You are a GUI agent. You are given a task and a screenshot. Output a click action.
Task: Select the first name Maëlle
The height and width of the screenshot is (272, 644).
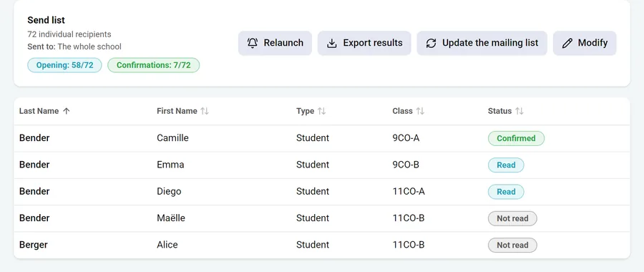(171, 218)
